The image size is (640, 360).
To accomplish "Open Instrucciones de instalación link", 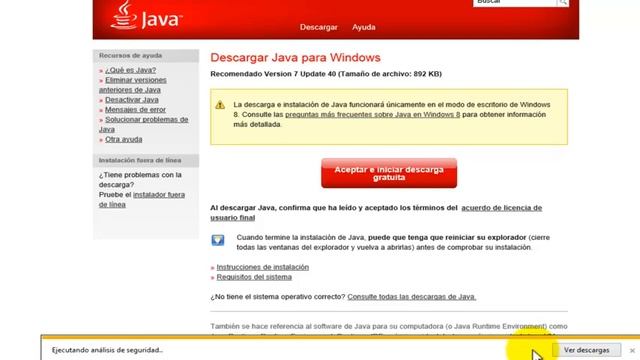I will (262, 267).
